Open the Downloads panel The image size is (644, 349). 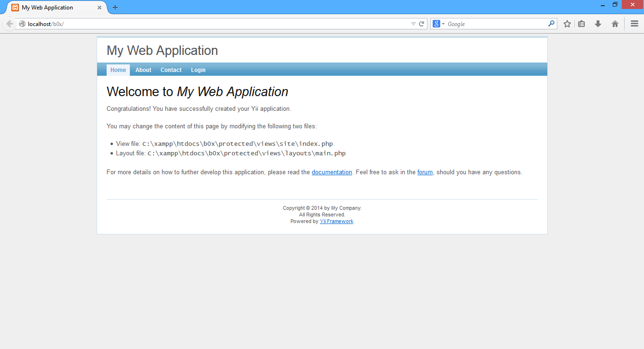click(598, 23)
